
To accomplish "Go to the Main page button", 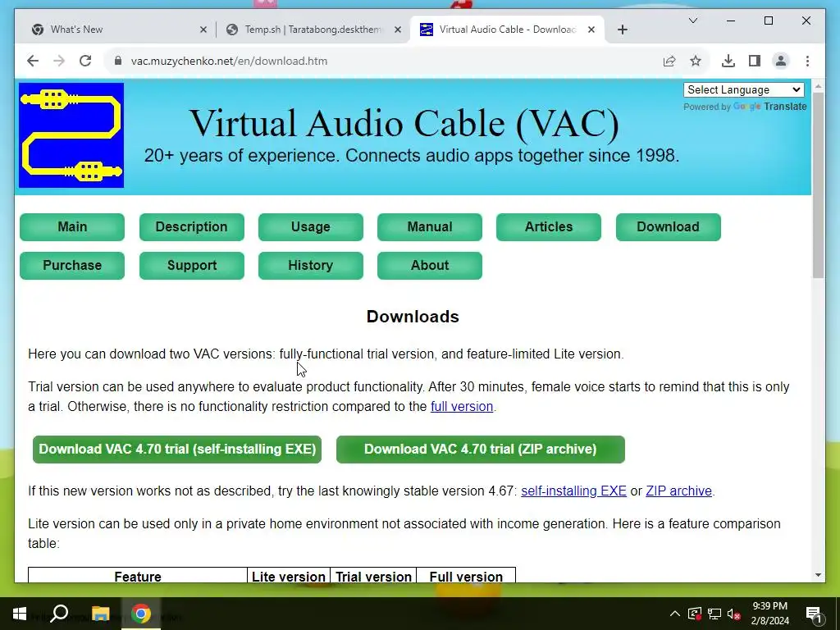I will [x=72, y=226].
